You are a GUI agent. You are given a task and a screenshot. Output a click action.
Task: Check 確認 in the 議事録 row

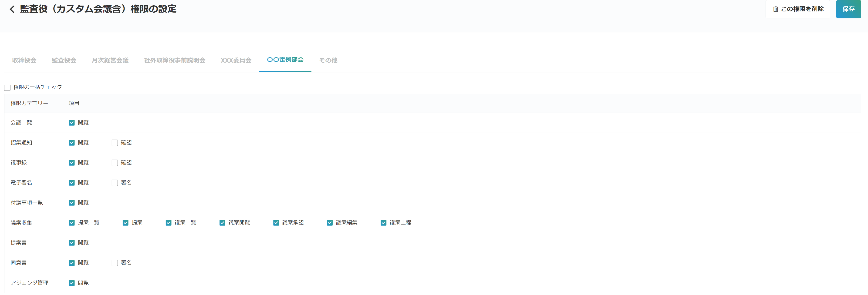tap(115, 163)
